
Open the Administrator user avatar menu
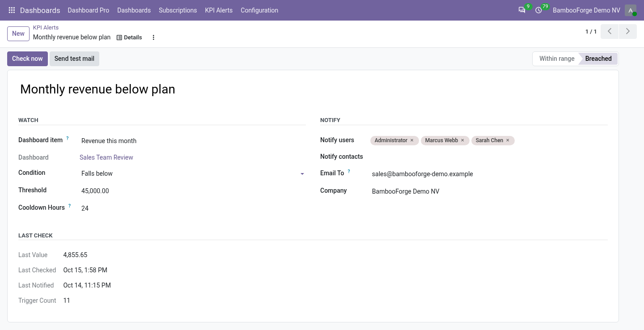[631, 10]
